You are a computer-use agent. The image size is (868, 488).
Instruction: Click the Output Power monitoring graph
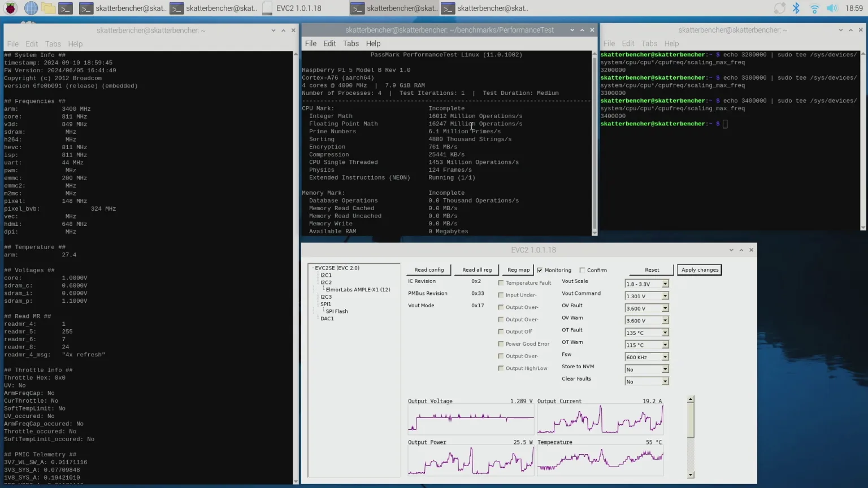click(x=471, y=461)
